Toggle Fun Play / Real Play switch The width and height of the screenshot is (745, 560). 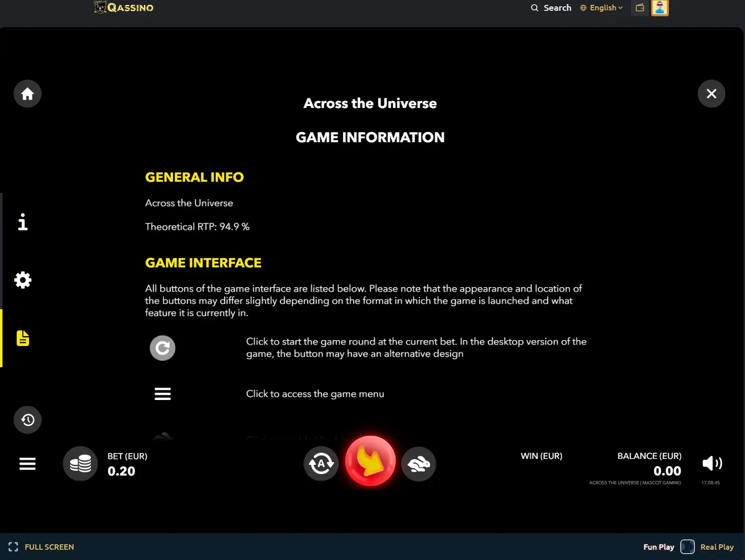point(688,547)
